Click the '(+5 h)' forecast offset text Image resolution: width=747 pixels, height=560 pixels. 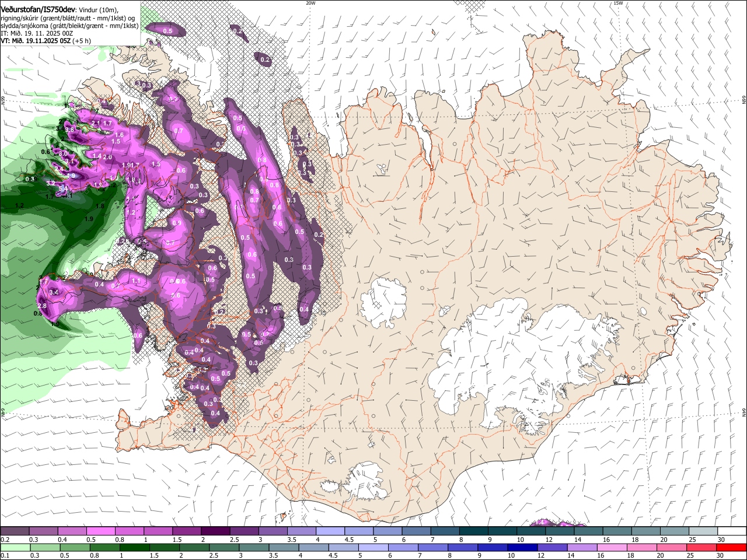click(x=82, y=41)
